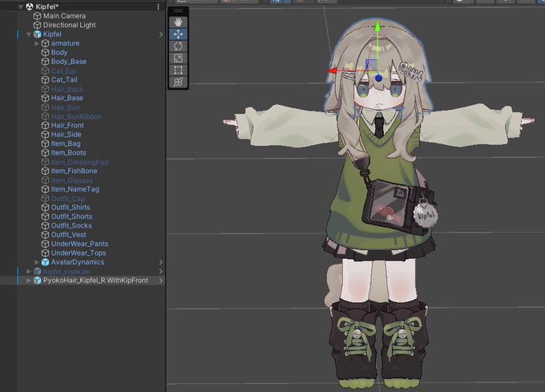The height and width of the screenshot is (392, 545).
Task: Click the cube icon beside Main Camera
Action: pyautogui.click(x=37, y=16)
